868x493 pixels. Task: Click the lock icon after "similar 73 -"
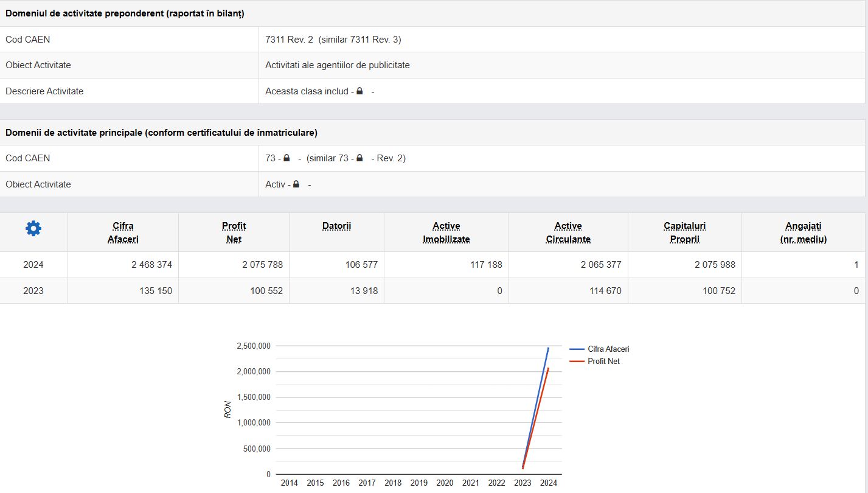tap(359, 158)
